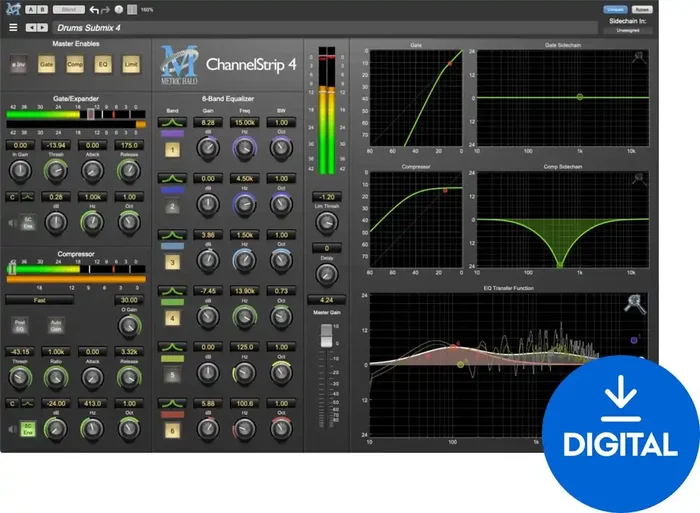The image size is (700, 513).
Task: Toggle EQ band 3 button
Action: click(x=172, y=263)
